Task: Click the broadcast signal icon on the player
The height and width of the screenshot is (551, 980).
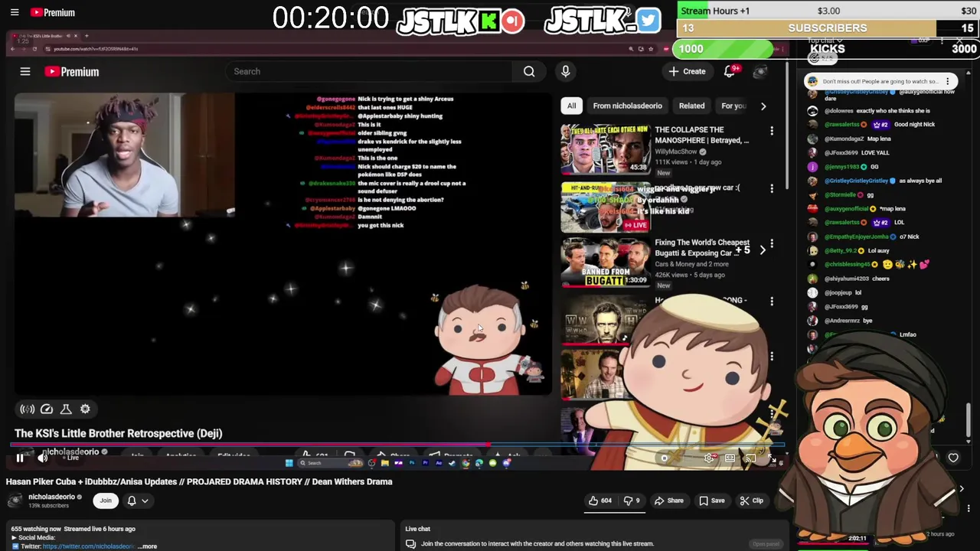Action: (x=28, y=409)
